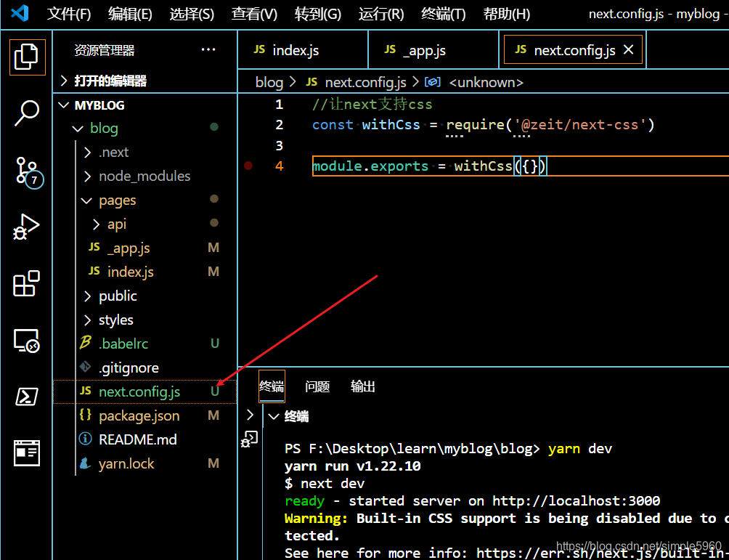Open the 运行(R) menu
Viewport: 729px width, 560px height.
click(x=381, y=14)
